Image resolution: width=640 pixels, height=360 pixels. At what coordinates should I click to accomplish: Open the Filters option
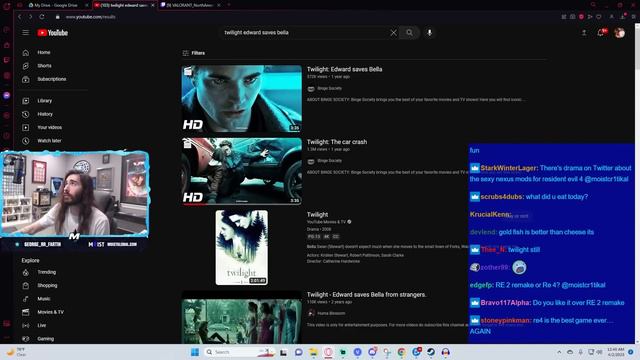(194, 53)
